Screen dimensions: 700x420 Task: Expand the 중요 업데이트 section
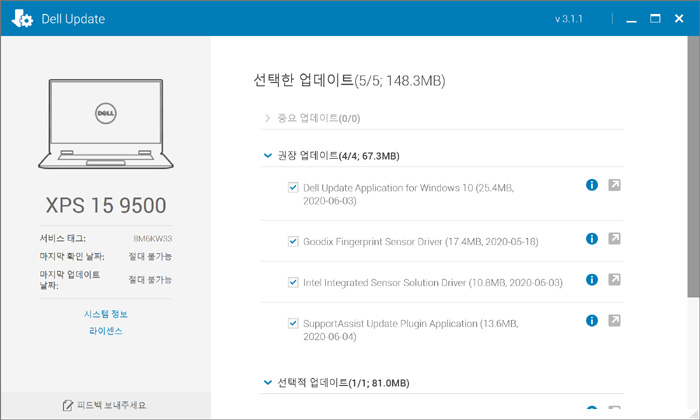coord(267,118)
